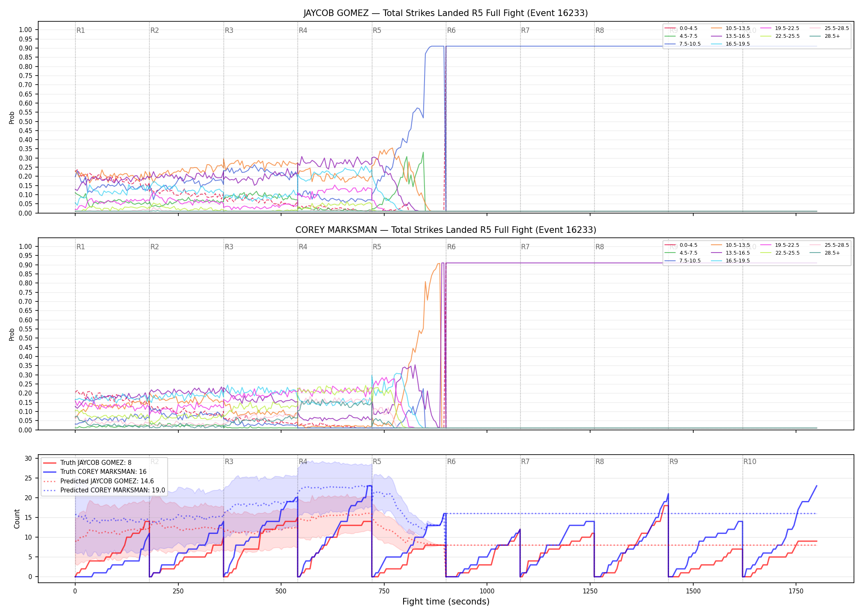Click the 22.5-25.5 legend entry in the Corey Marksman chart
This screenshot has height=616, width=863.
(780, 253)
